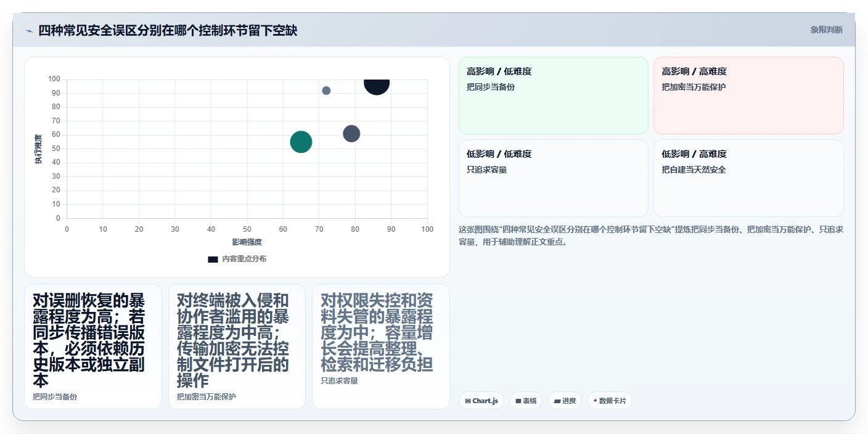Click 把自建当天然安全 quadrant text
This screenshot has height=434, width=868.
point(694,170)
